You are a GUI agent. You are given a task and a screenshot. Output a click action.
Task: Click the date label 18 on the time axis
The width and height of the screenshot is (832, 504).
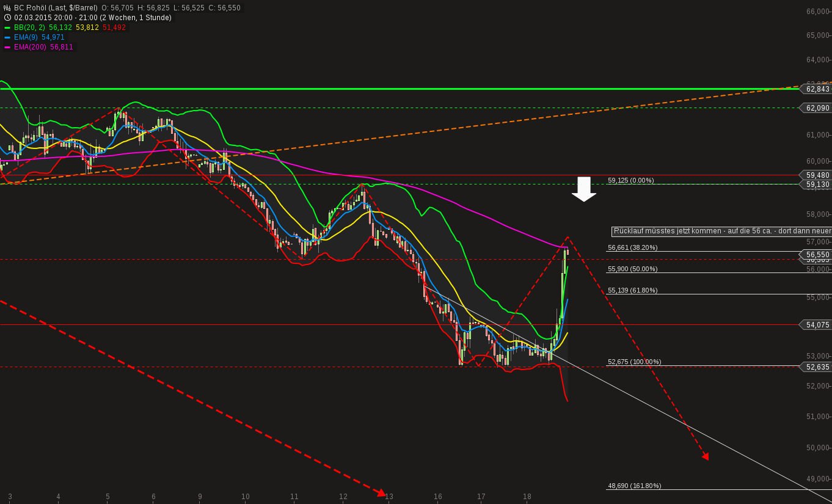tap(527, 497)
